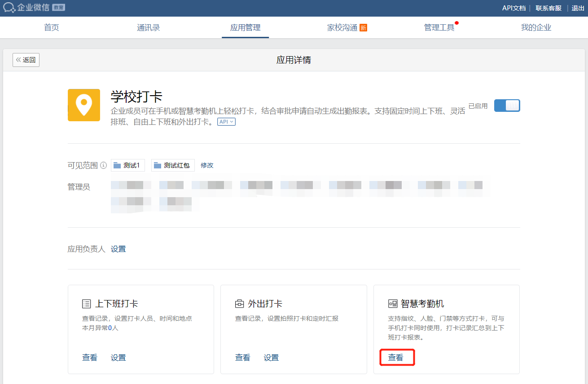Click the 学校打卡 app title
The height and width of the screenshot is (384, 588).
click(136, 97)
